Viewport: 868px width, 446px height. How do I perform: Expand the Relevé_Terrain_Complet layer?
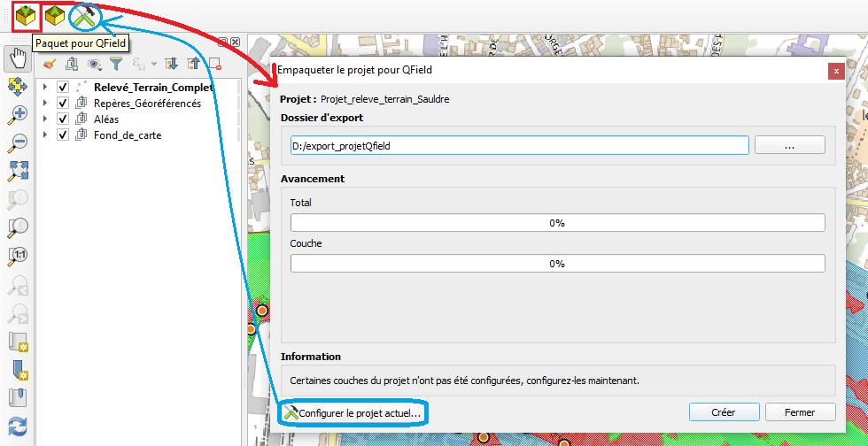pos(45,88)
